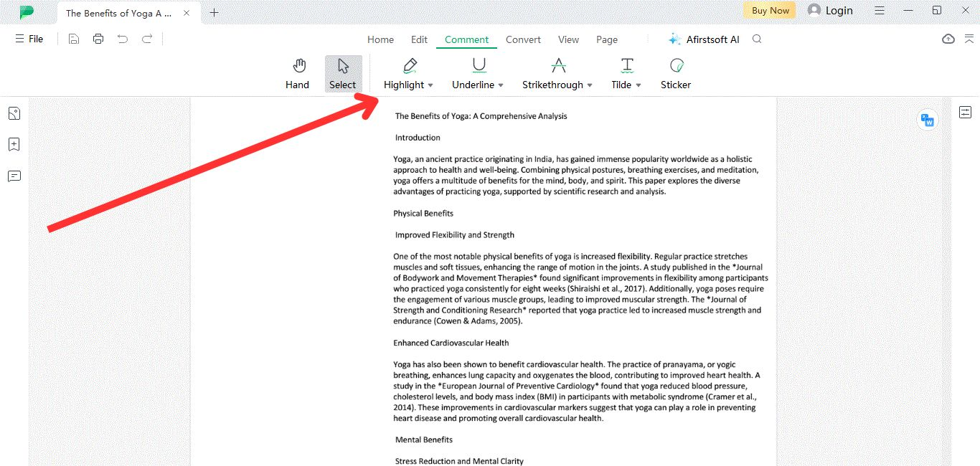Undo the last action
This screenshot has width=980, height=466.
(x=123, y=39)
